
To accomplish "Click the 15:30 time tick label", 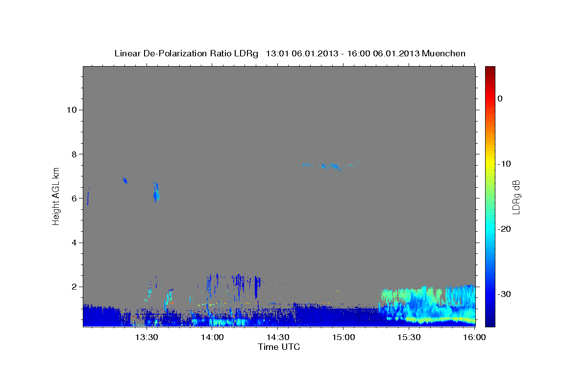I will 409,337.
